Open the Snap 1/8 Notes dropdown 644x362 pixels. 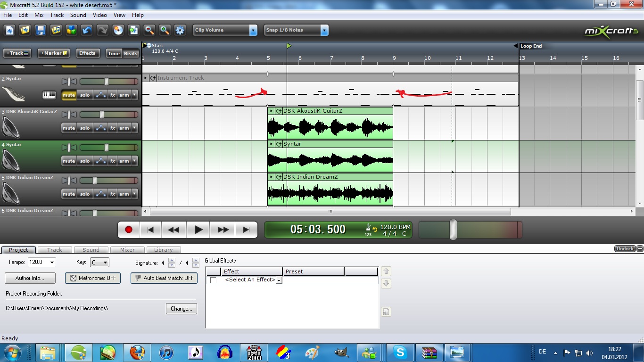pos(324,30)
